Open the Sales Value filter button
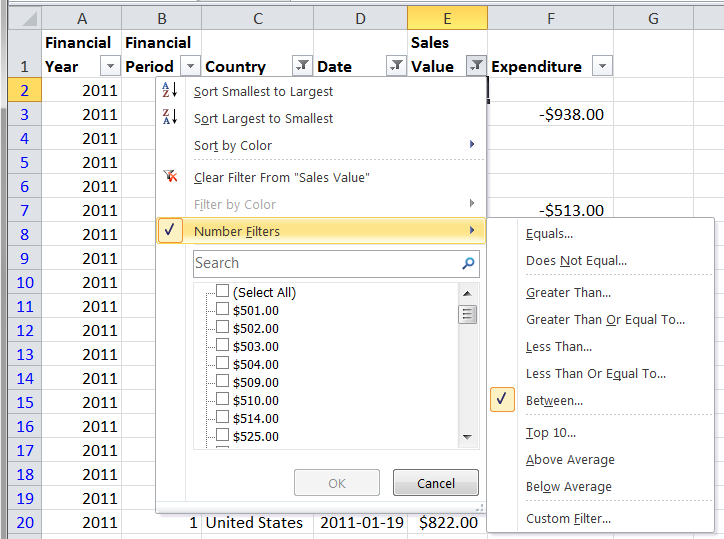 [x=476, y=66]
